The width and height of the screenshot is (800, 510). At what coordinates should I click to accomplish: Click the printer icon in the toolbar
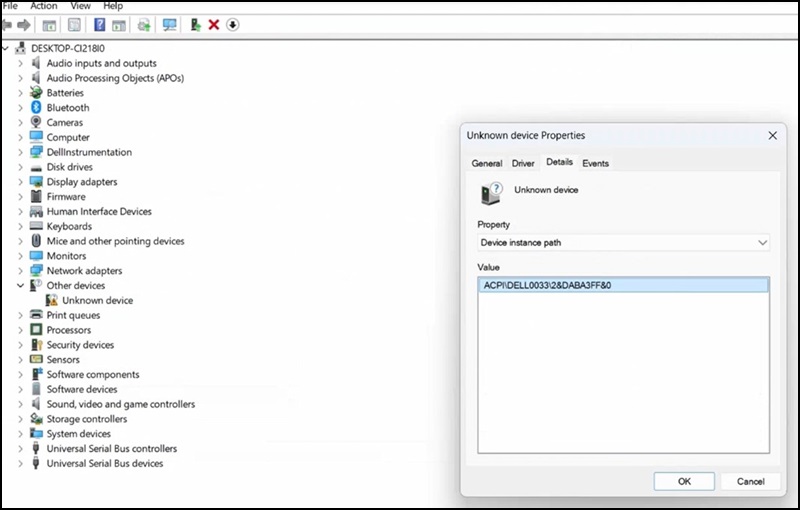144,25
